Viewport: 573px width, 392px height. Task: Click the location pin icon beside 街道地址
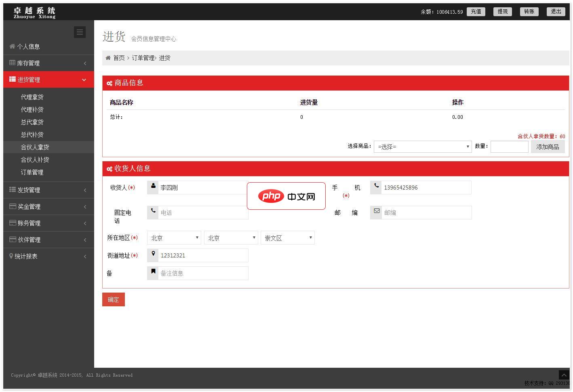tap(153, 254)
